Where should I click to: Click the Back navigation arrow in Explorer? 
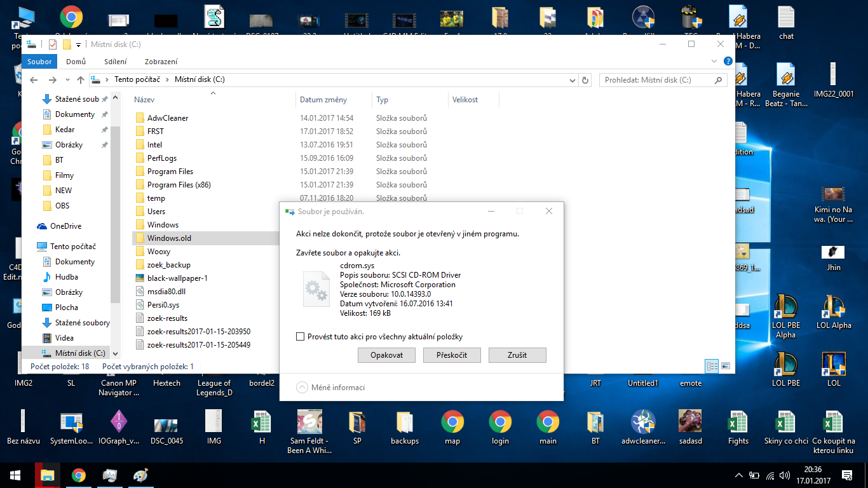click(34, 80)
